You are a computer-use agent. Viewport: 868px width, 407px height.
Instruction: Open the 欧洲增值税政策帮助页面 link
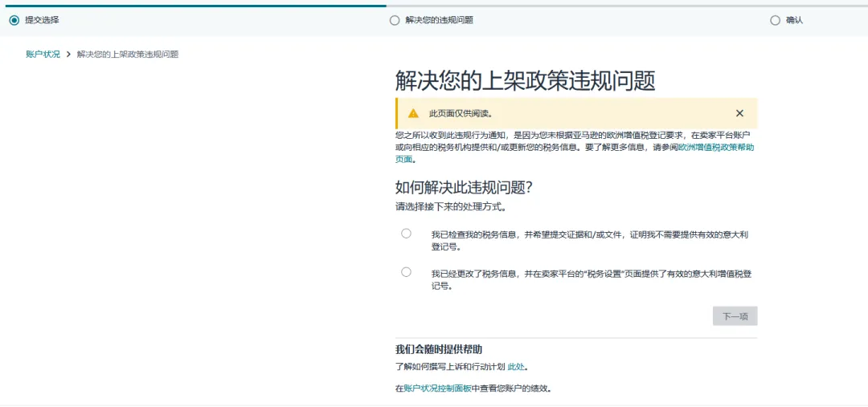(x=716, y=149)
